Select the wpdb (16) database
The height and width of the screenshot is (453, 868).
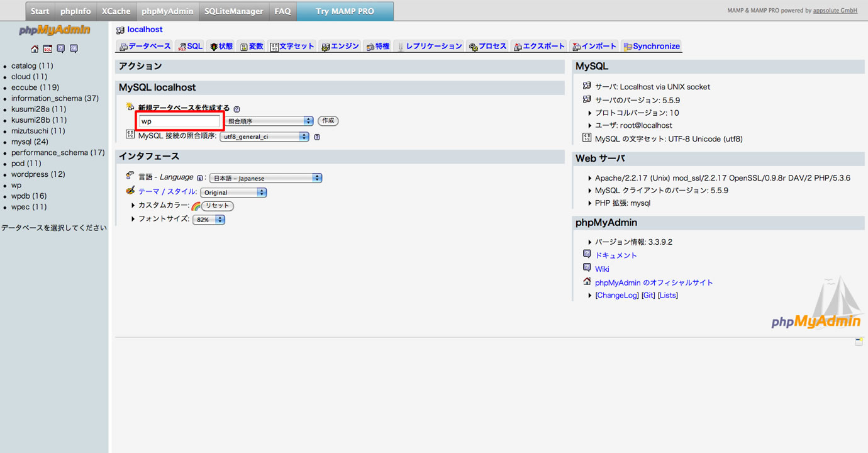29,196
